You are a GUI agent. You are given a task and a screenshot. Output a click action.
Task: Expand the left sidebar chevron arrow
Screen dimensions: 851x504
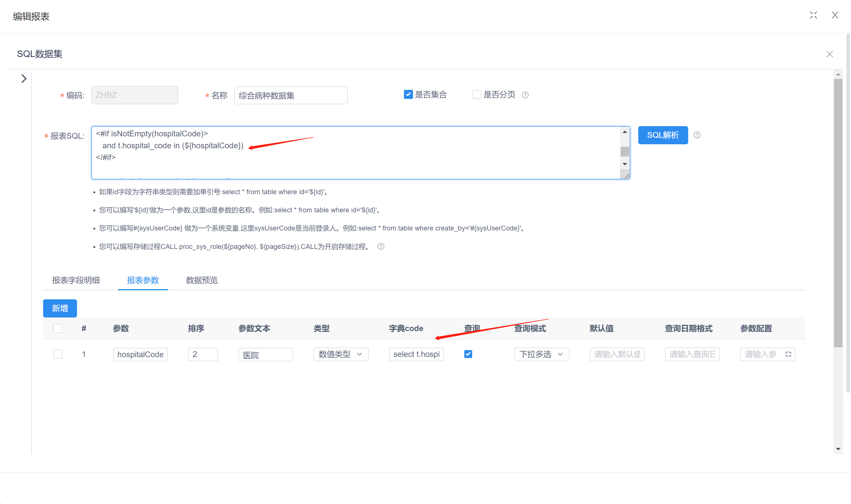pos(24,79)
